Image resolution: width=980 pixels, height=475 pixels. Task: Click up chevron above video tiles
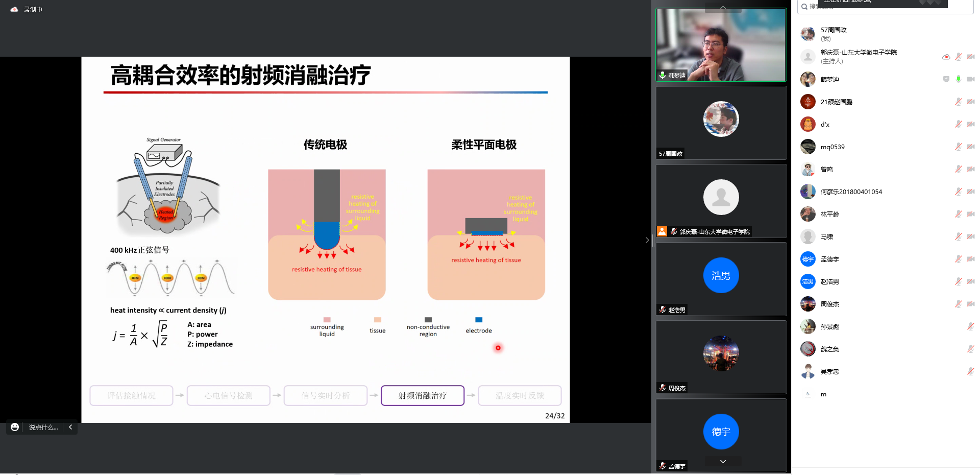point(723,7)
